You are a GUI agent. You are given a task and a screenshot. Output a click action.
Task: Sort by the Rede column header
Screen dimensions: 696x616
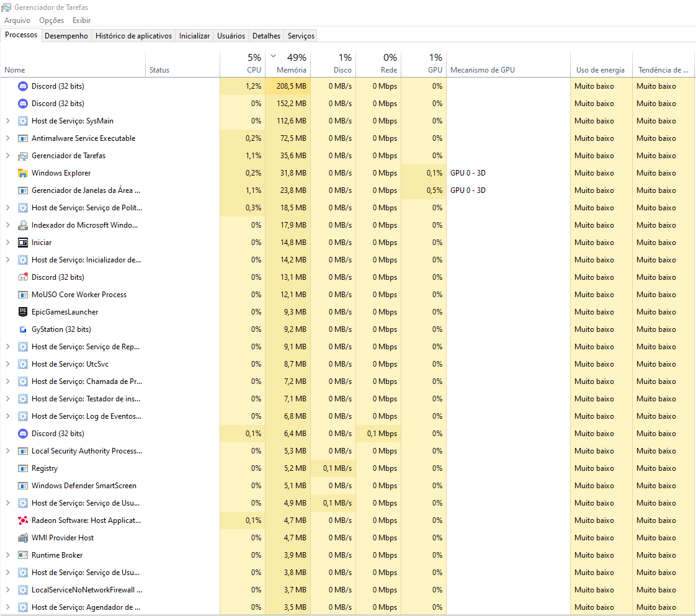click(378, 64)
